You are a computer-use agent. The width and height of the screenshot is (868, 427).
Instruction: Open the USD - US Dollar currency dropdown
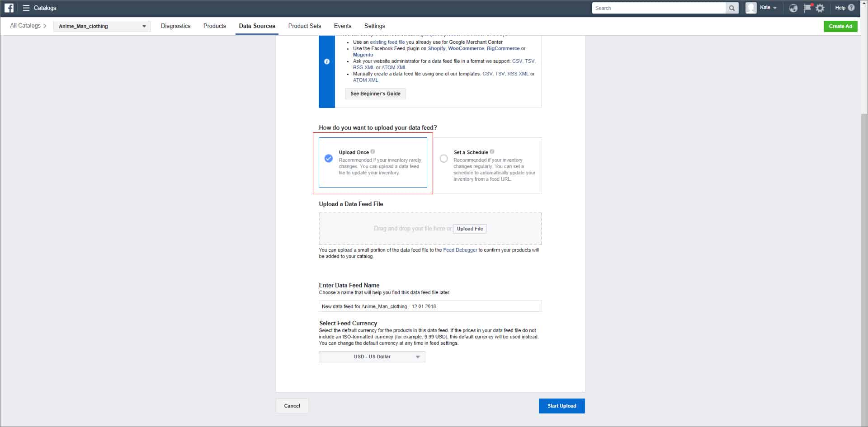pos(372,357)
